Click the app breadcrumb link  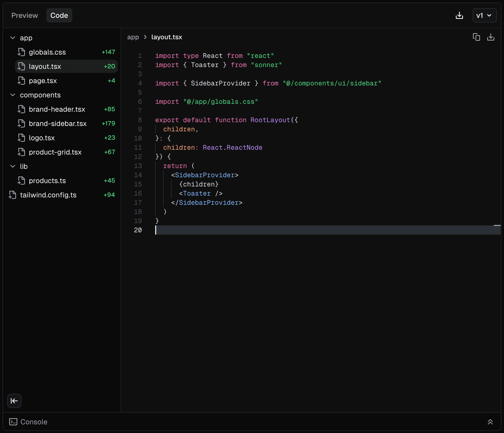pos(133,37)
